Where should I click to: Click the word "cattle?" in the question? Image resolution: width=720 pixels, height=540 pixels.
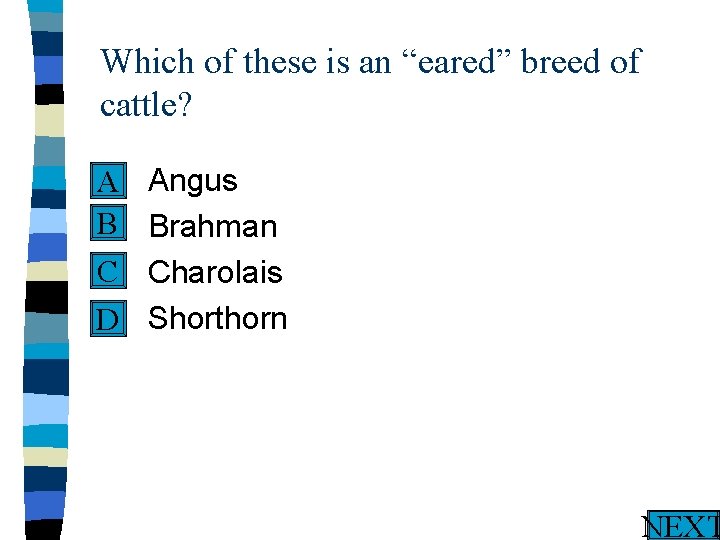point(145,105)
